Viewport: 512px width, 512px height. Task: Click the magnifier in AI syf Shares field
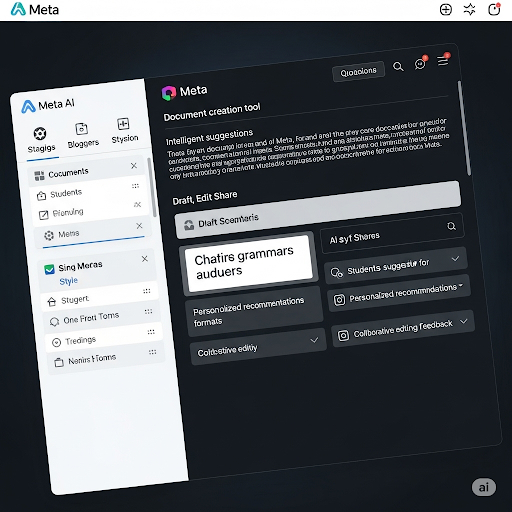(451, 226)
